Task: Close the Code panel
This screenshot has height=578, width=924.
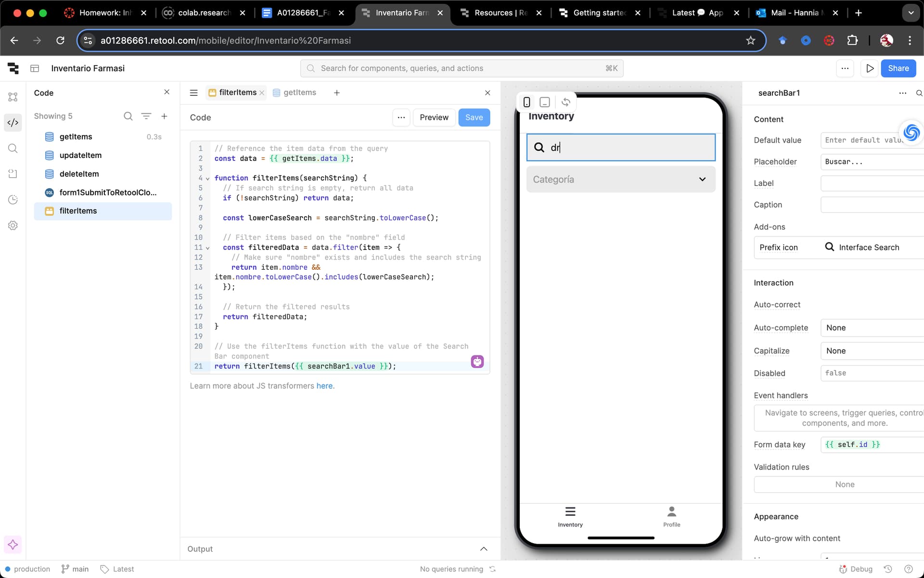Action: (x=167, y=92)
